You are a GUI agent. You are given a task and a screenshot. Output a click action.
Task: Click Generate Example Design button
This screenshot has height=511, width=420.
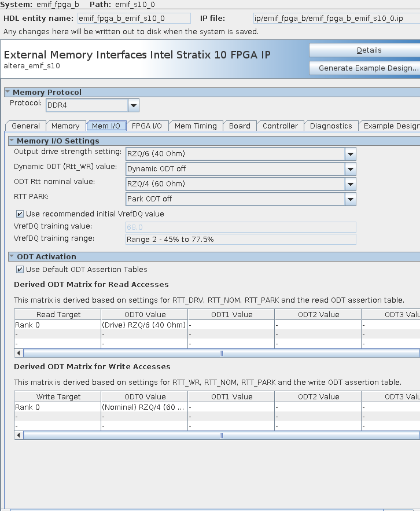click(x=368, y=68)
